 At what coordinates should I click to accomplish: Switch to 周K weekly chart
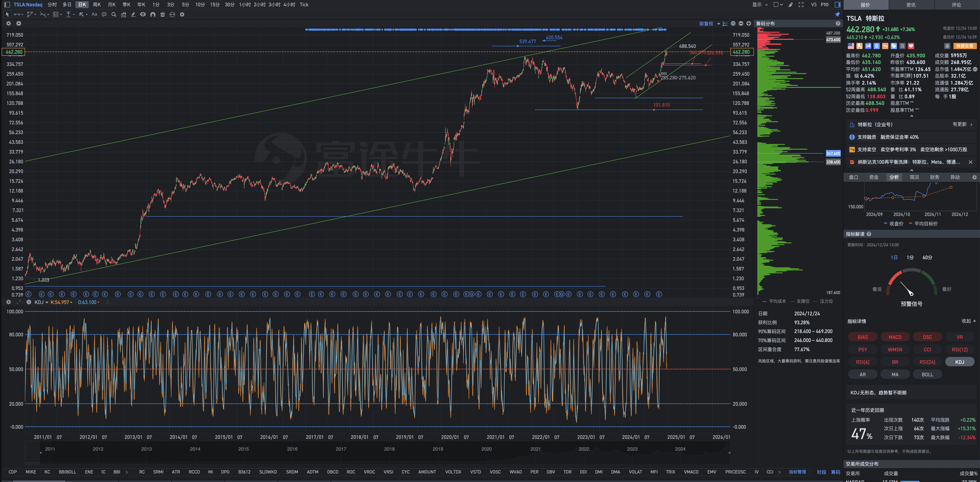click(x=97, y=4)
